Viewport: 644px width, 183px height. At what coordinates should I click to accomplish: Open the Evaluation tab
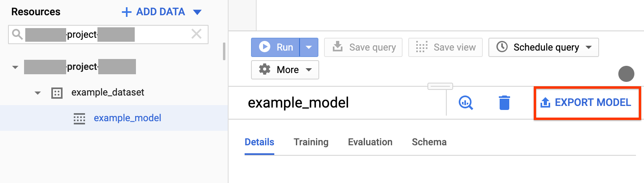click(370, 142)
